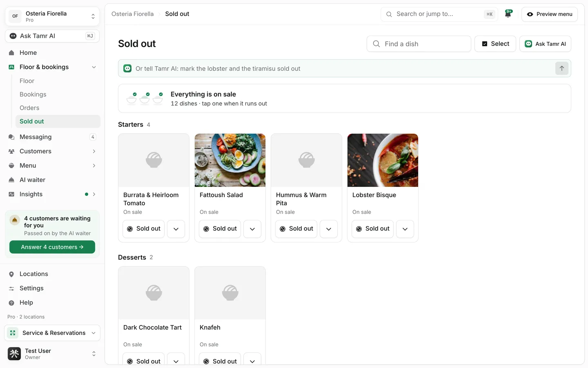Collapse the Floor & bookings section chevron
Viewport: 588px width, 368px height.
(94, 67)
